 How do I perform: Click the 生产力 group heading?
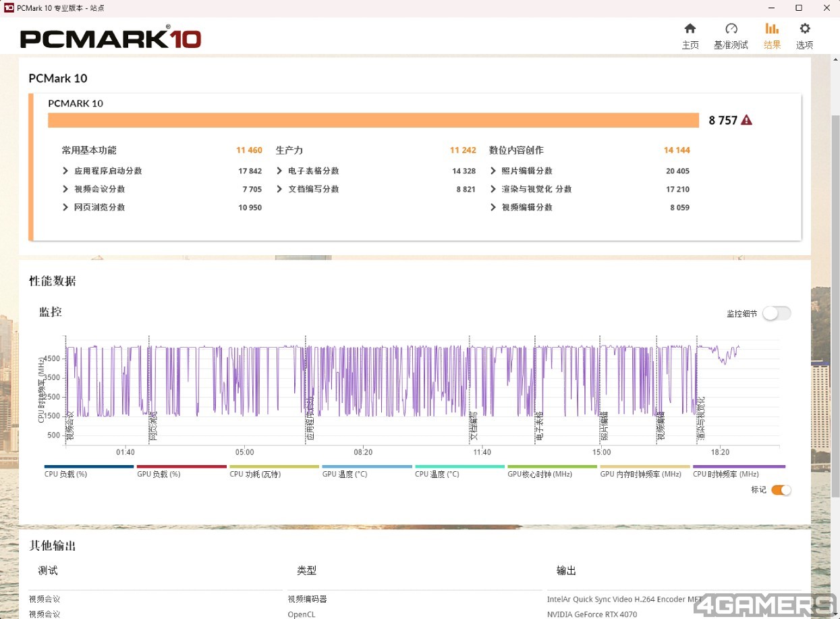coord(289,151)
